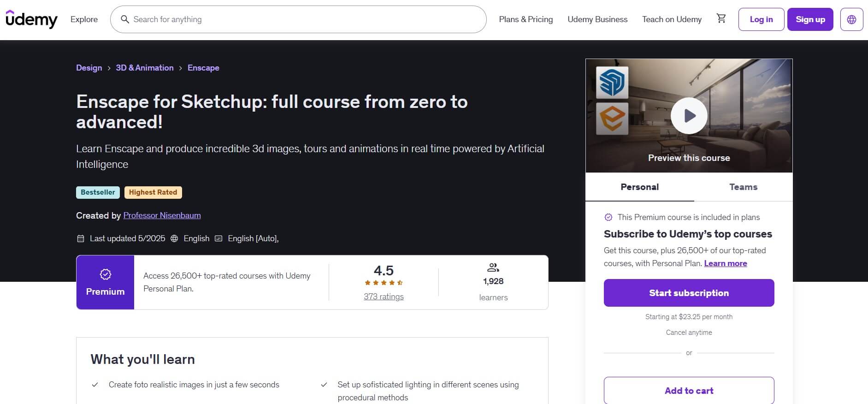This screenshot has height=404, width=868.
Task: Click the closed captions icon by English [Auto]
Action: pos(218,238)
